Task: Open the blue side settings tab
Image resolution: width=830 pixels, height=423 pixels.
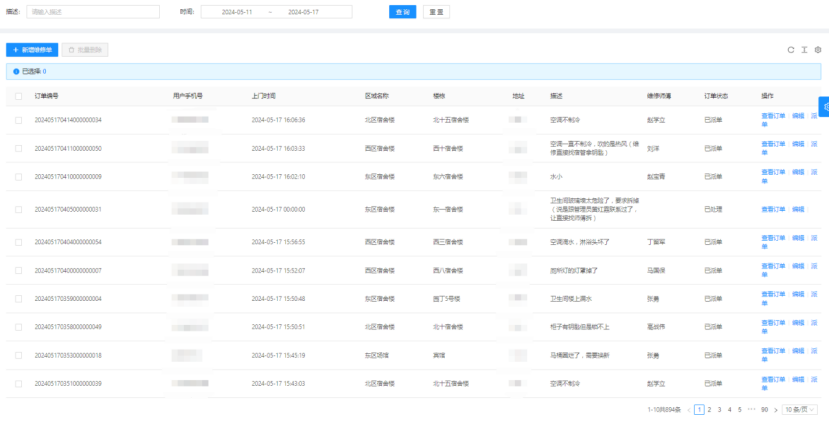Action: (x=824, y=106)
